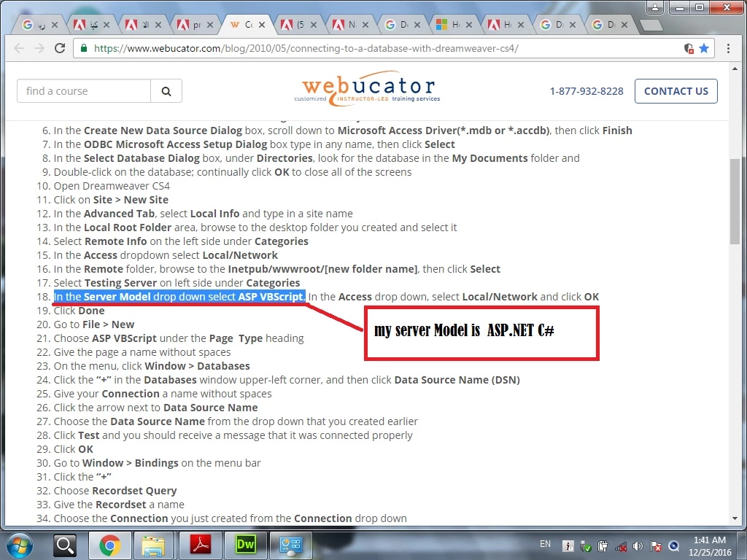Viewport: 747px width, 560px height.
Task: Go back to previous page
Action: [19, 48]
